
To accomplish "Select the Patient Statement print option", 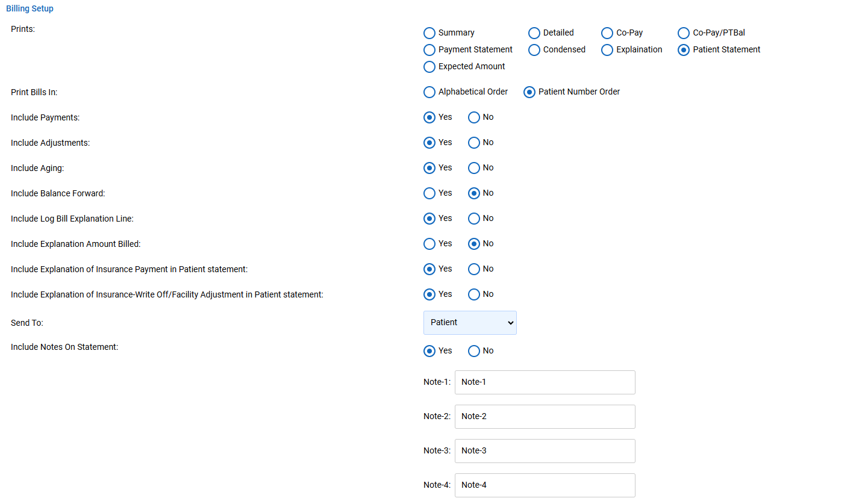I will tap(684, 50).
